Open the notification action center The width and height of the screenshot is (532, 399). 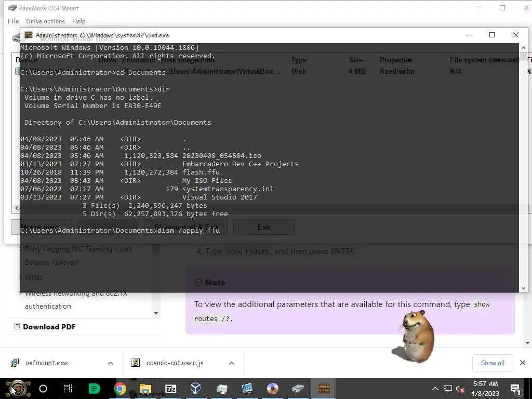(516, 389)
